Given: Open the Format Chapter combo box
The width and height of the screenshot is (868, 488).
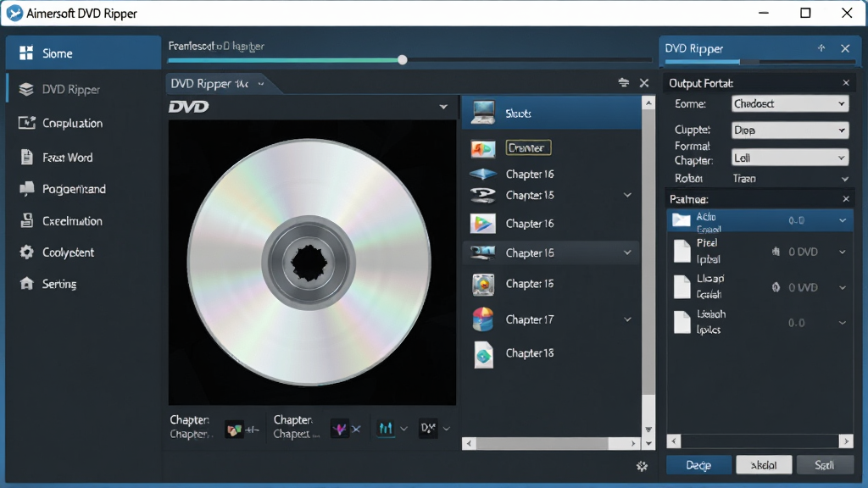Looking at the screenshot, I should (x=790, y=158).
